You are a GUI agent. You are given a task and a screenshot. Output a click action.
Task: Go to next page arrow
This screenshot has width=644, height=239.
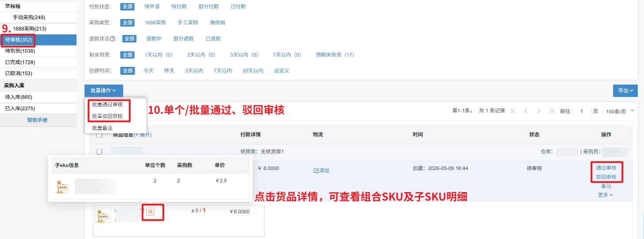coord(538,111)
